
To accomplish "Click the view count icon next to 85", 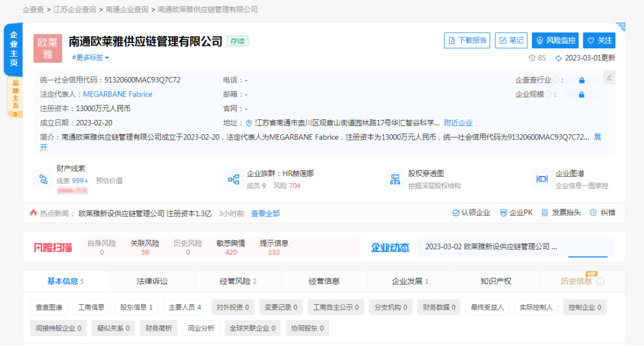I will click(x=532, y=58).
